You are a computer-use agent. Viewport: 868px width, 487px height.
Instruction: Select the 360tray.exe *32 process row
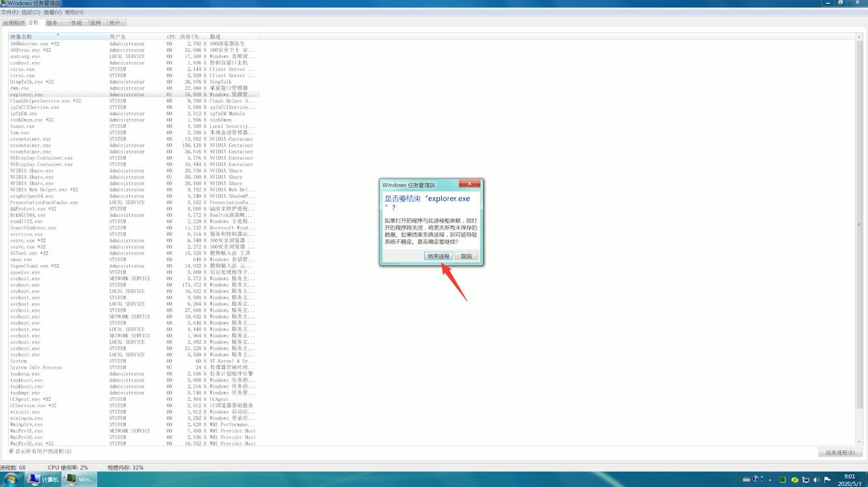[134, 50]
